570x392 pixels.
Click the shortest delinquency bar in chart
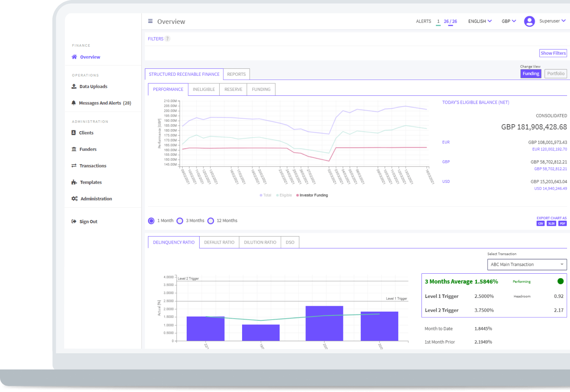point(261,333)
